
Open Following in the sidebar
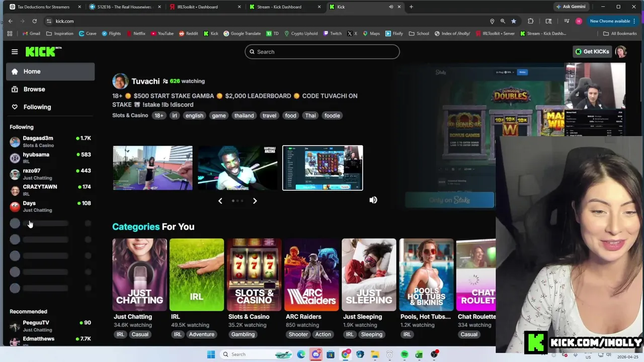pyautogui.click(x=50, y=107)
